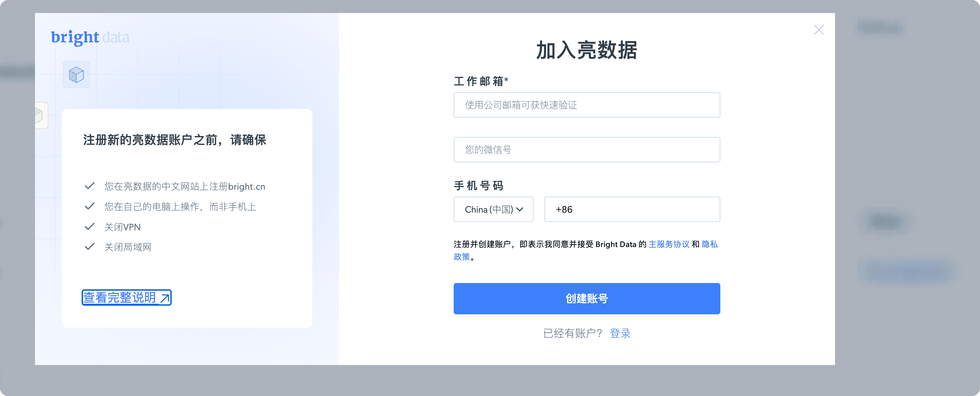Screen dimensions: 980x396
Task: Click the partially hidden box icon tile
Action: tap(41, 115)
